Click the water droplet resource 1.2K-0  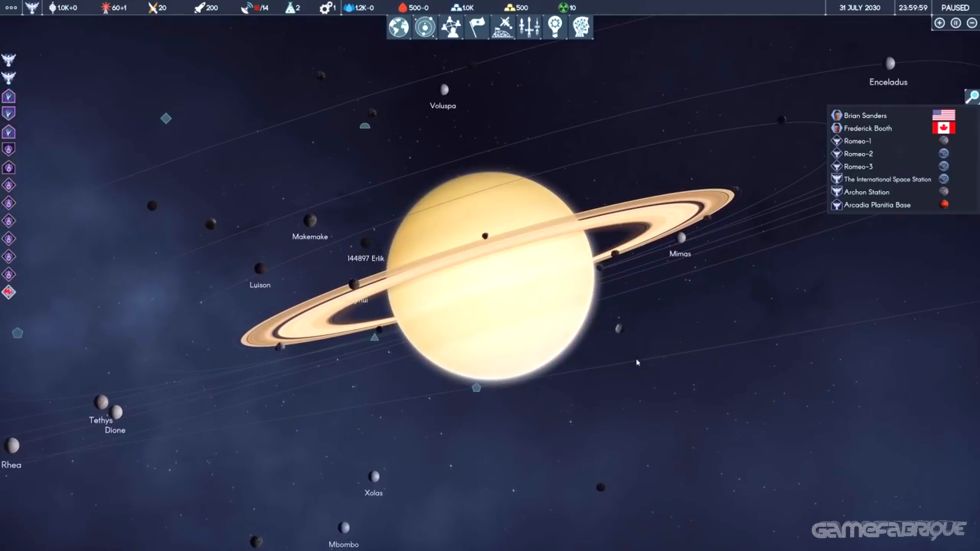(x=359, y=7)
